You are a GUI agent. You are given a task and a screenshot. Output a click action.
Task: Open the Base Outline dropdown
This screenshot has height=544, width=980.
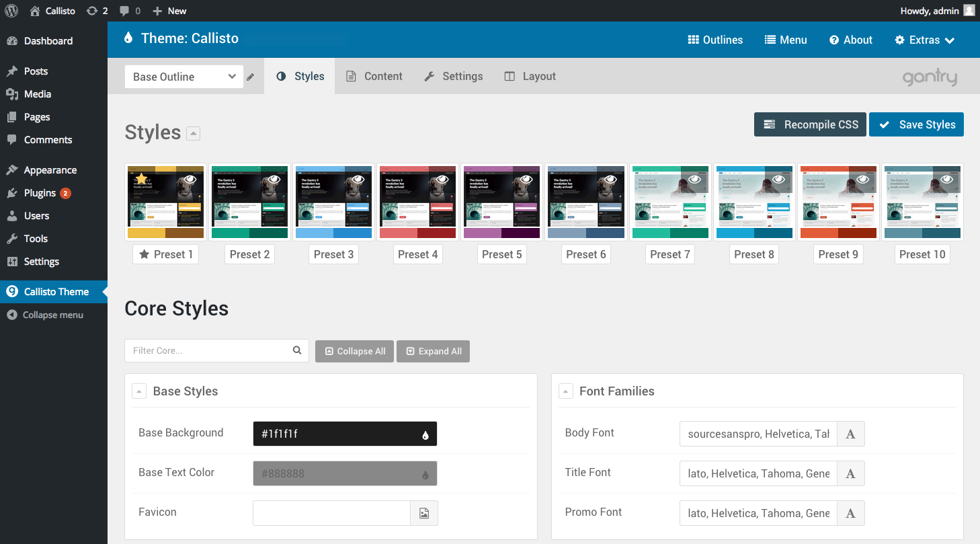[183, 76]
